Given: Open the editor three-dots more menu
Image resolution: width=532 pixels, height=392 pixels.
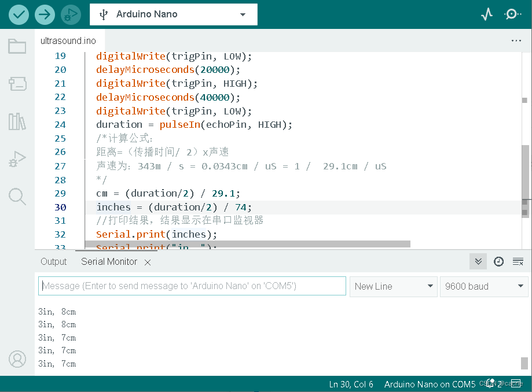Looking at the screenshot, I should pyautogui.click(x=516, y=40).
